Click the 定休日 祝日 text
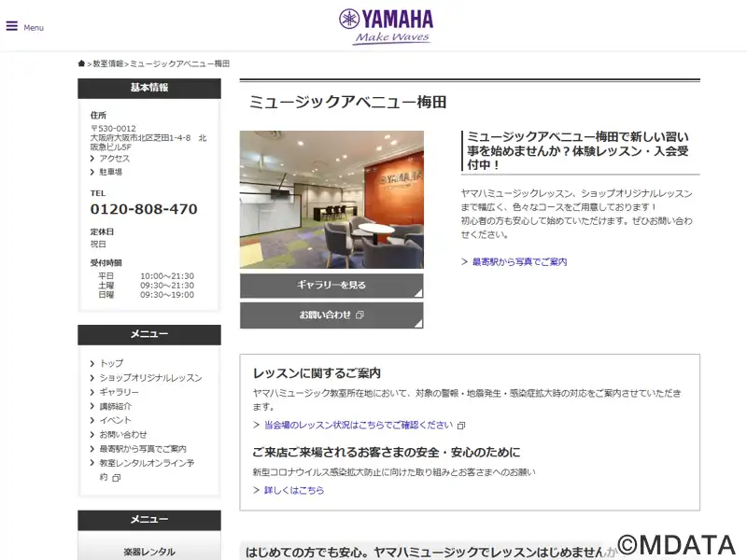This screenshot has width=747, height=560. pyautogui.click(x=102, y=238)
